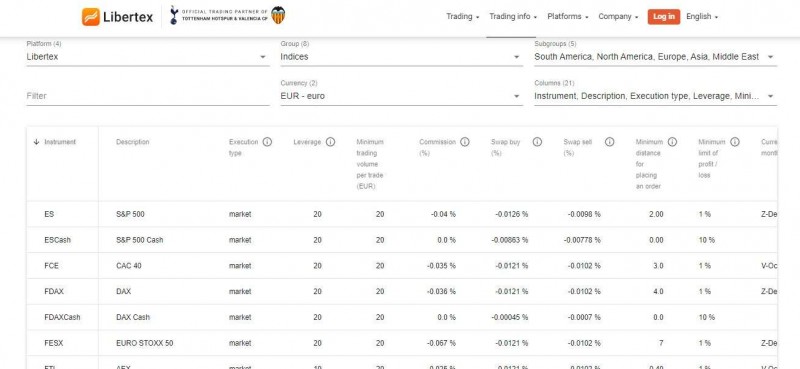Click the -0.035 % commission value
The height and width of the screenshot is (369, 800).
[441, 266]
